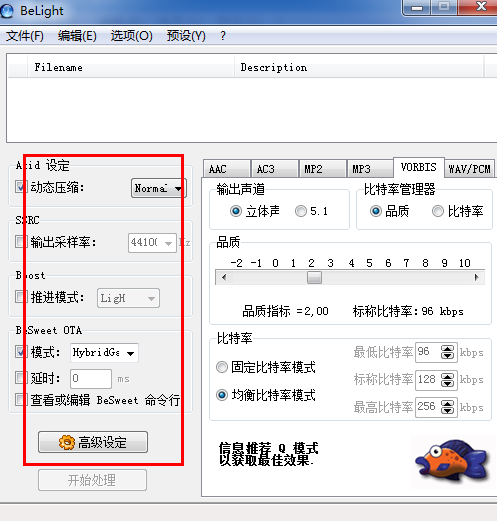This screenshot has height=521, width=497.
Task: Enable the 延时 checkbox
Action: (21, 378)
